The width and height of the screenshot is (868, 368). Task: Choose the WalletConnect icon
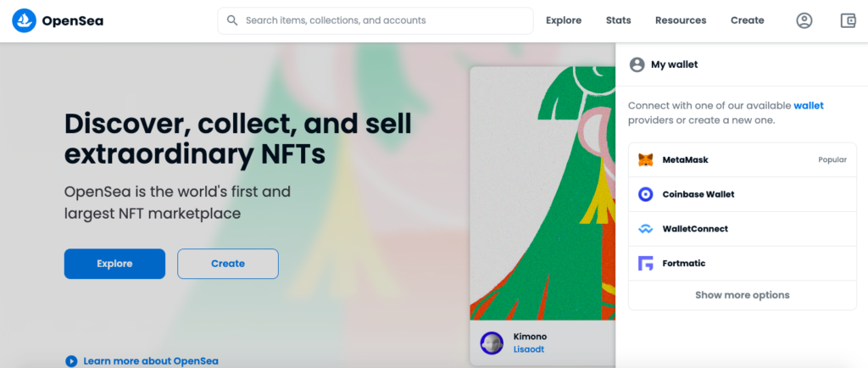(646, 229)
